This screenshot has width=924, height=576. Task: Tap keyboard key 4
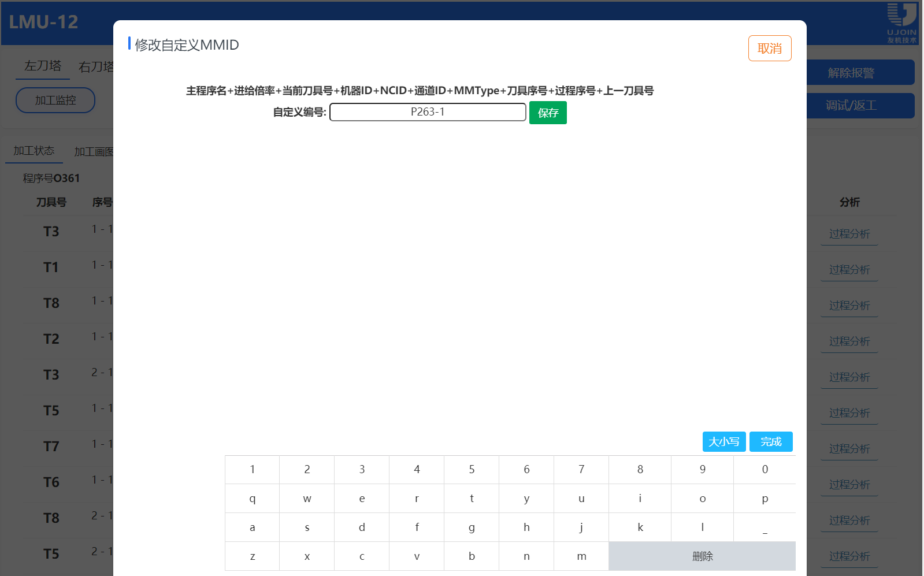417,470
